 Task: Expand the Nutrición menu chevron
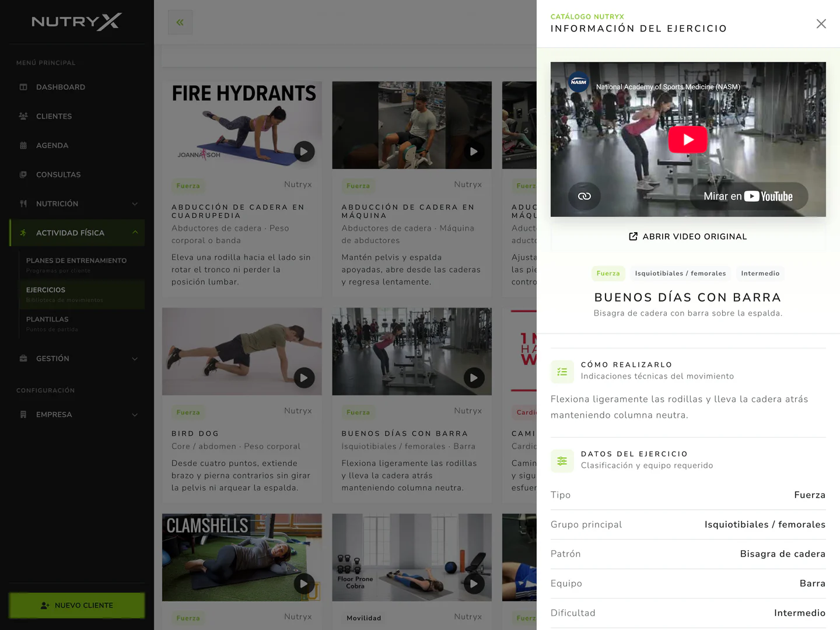[135, 204]
